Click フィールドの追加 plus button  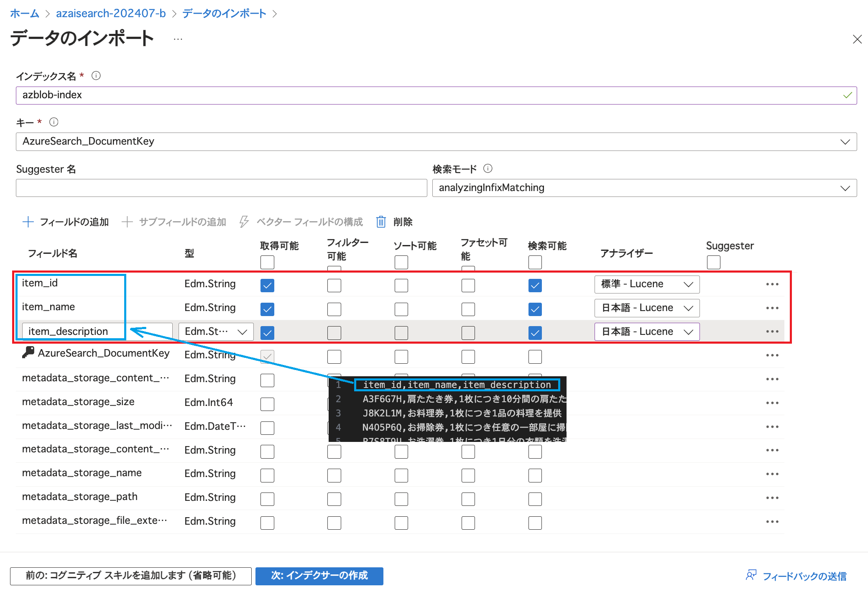66,222
